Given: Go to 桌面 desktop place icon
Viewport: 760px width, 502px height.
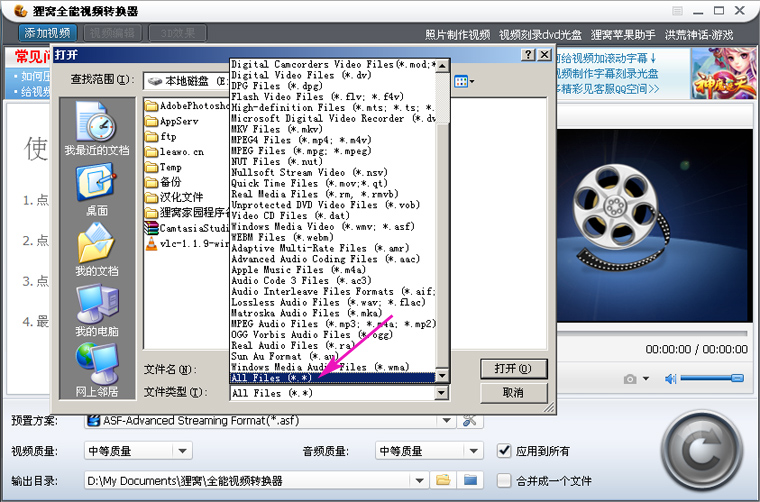Looking at the screenshot, I should [x=96, y=189].
